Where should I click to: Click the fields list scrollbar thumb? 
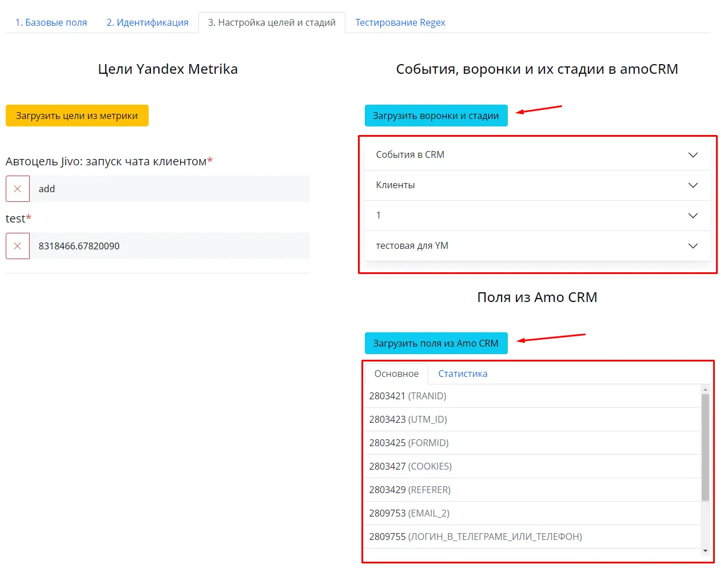point(705,447)
